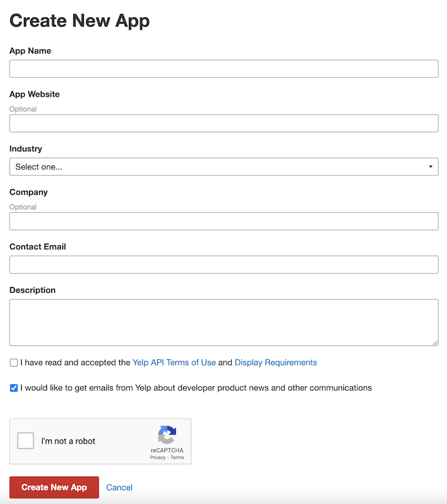Open the Yelp API Terms of Use link

[x=174, y=362]
